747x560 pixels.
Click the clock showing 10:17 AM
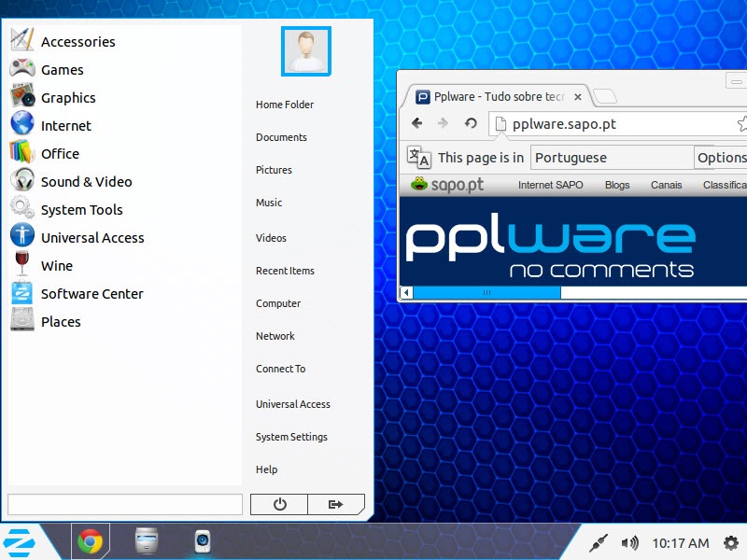click(681, 543)
